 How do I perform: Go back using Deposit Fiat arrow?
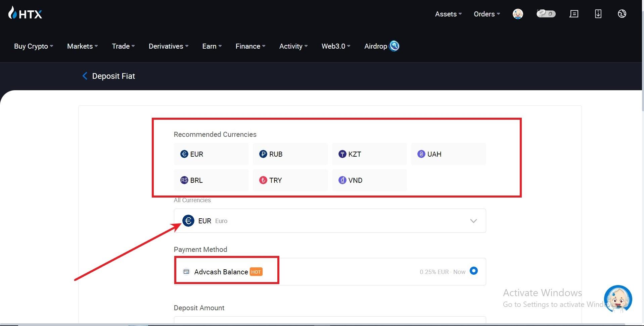(85, 76)
